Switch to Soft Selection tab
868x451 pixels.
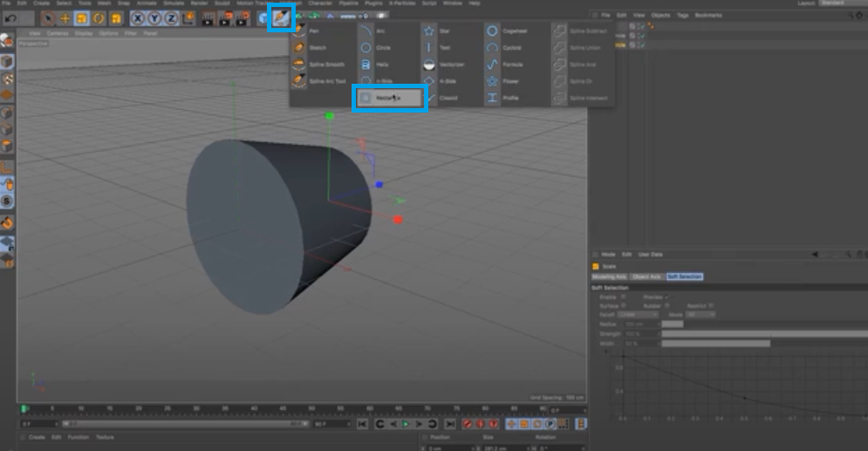coord(685,277)
